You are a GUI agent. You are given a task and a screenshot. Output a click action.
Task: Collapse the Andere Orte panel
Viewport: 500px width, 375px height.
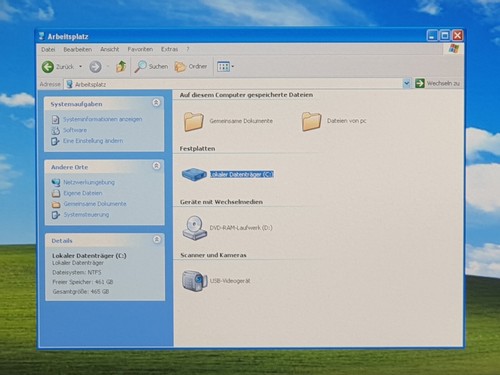point(156,166)
